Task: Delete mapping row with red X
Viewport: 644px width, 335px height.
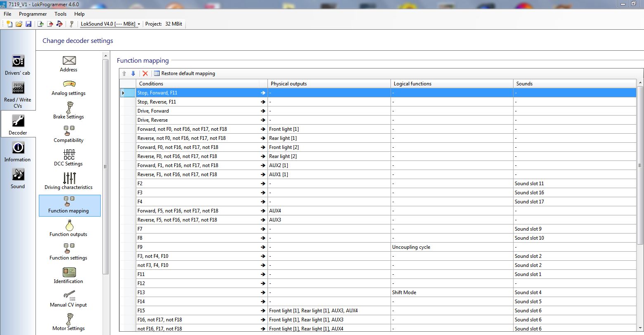Action: coord(145,73)
